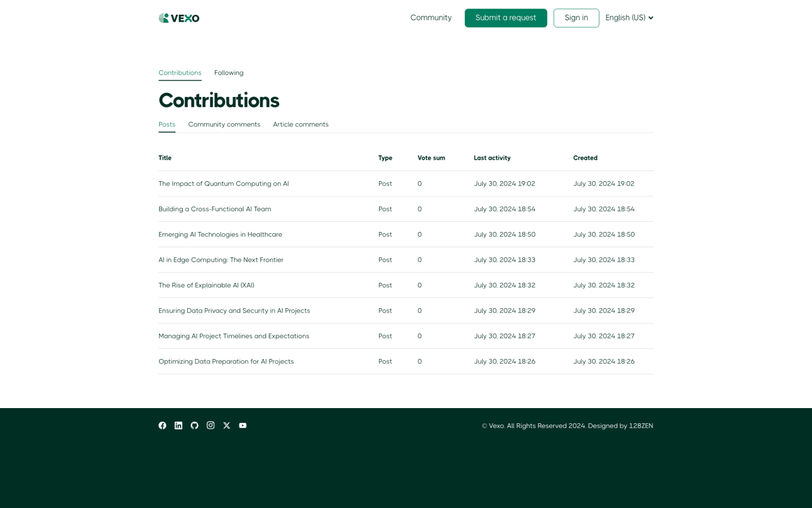Open the Facebook social icon
The width and height of the screenshot is (812, 508).
click(x=162, y=426)
